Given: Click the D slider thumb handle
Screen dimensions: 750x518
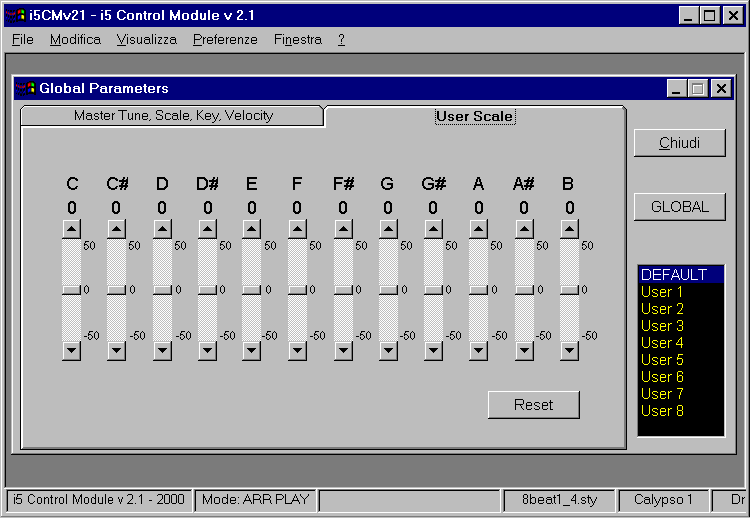Looking at the screenshot, I should coord(162,290).
